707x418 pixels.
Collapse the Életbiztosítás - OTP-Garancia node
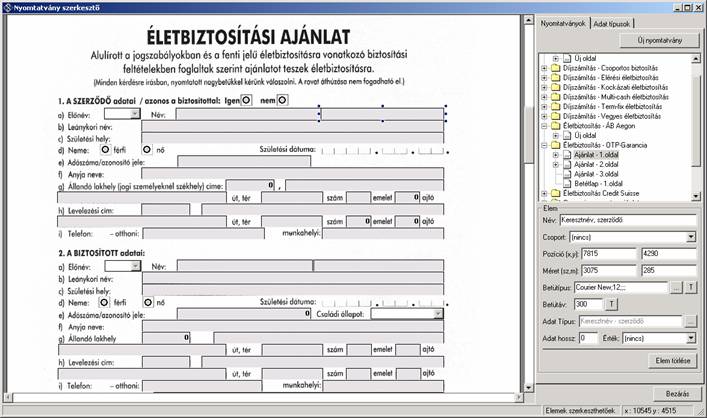coord(544,145)
